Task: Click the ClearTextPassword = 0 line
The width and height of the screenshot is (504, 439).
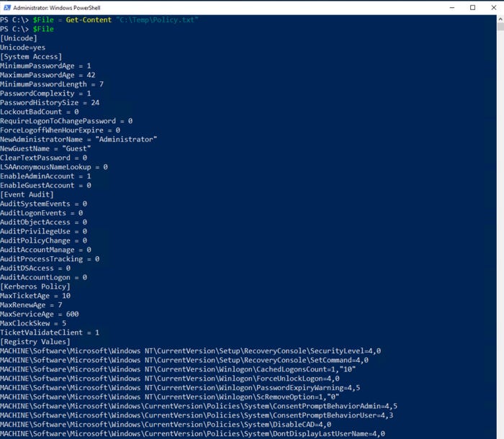Action: click(x=43, y=158)
